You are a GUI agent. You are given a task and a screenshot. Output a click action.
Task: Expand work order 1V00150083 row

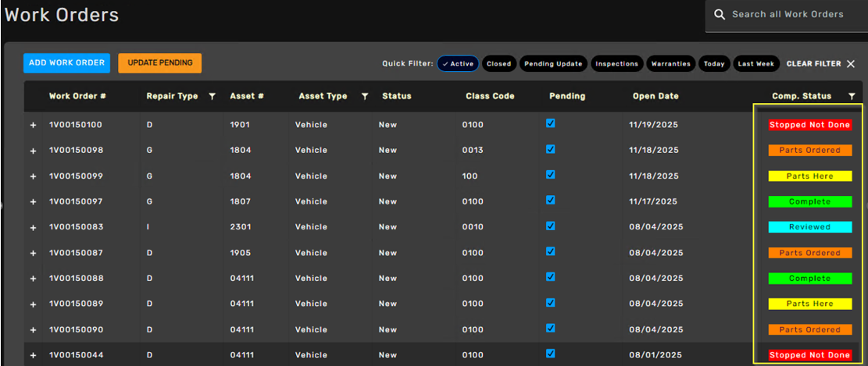point(33,228)
